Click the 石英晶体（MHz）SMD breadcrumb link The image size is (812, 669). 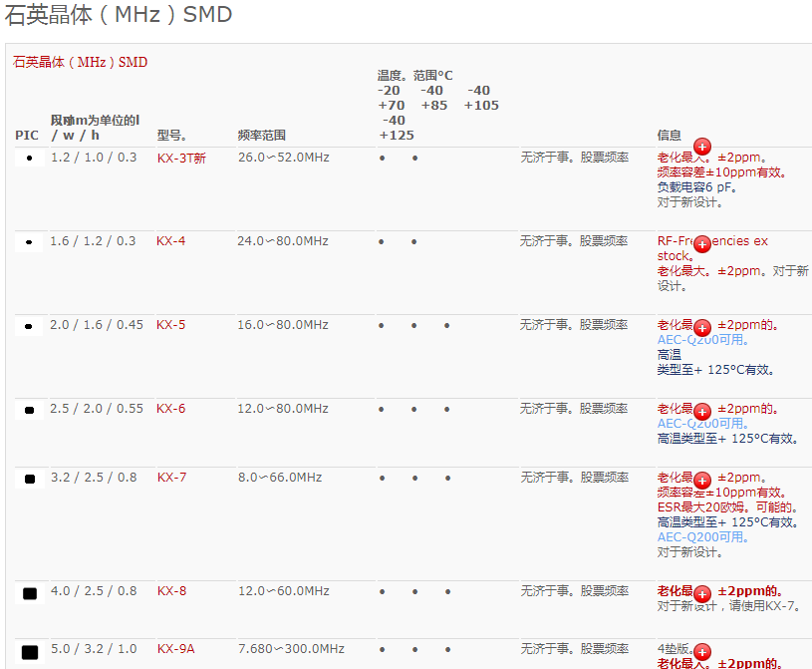(x=78, y=62)
